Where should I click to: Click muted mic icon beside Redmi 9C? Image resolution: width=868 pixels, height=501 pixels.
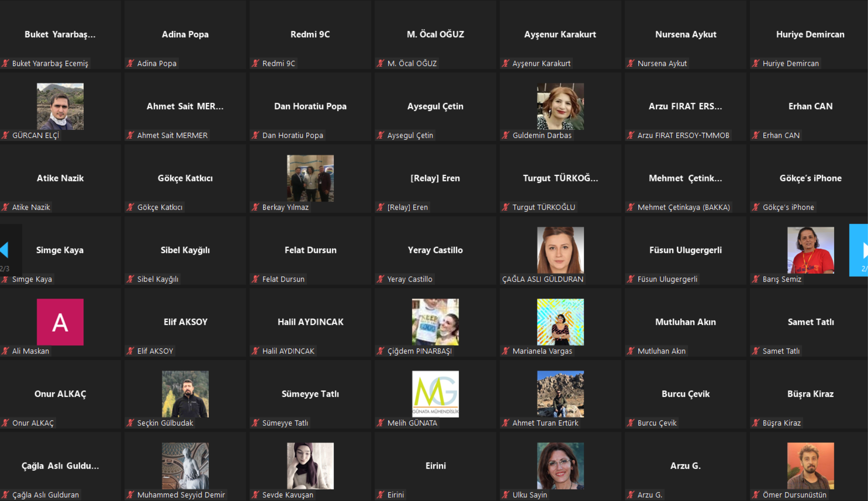point(255,63)
